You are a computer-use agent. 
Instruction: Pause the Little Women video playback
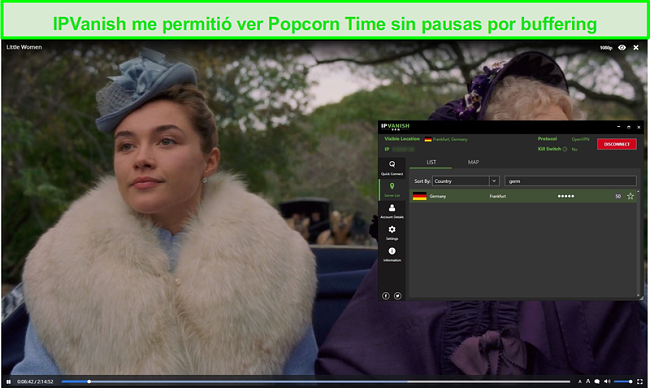coord(8,381)
